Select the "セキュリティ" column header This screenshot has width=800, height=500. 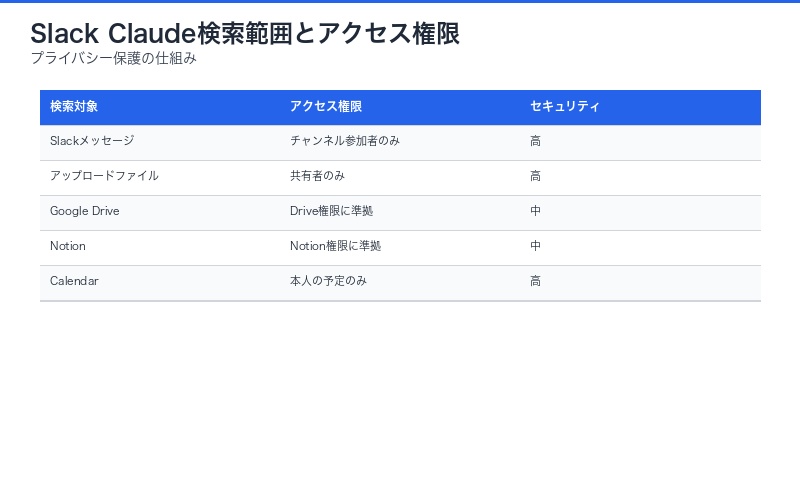565,107
